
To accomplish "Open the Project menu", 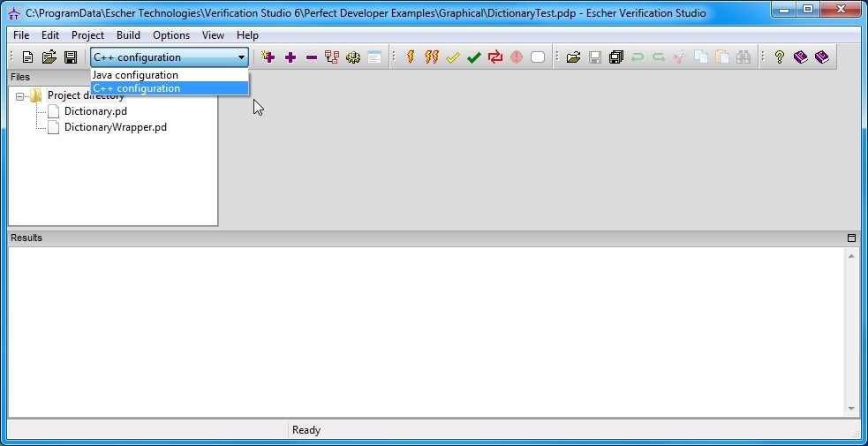I will tap(87, 34).
